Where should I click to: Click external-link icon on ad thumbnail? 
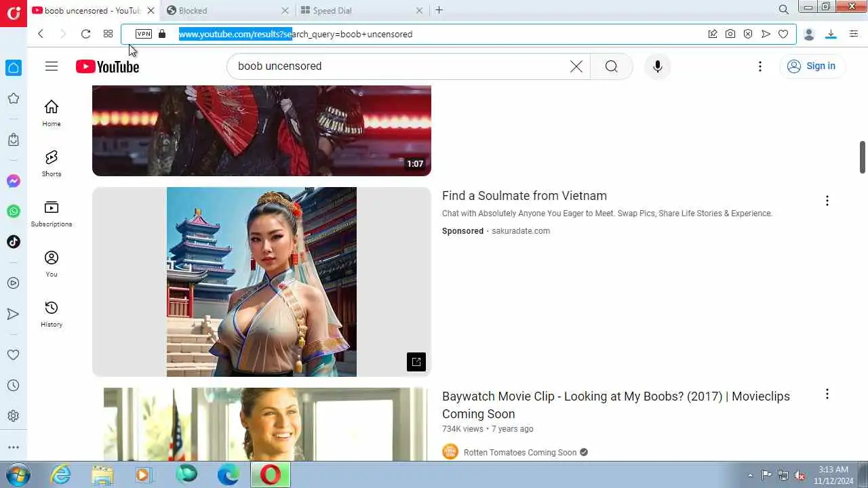(x=416, y=362)
